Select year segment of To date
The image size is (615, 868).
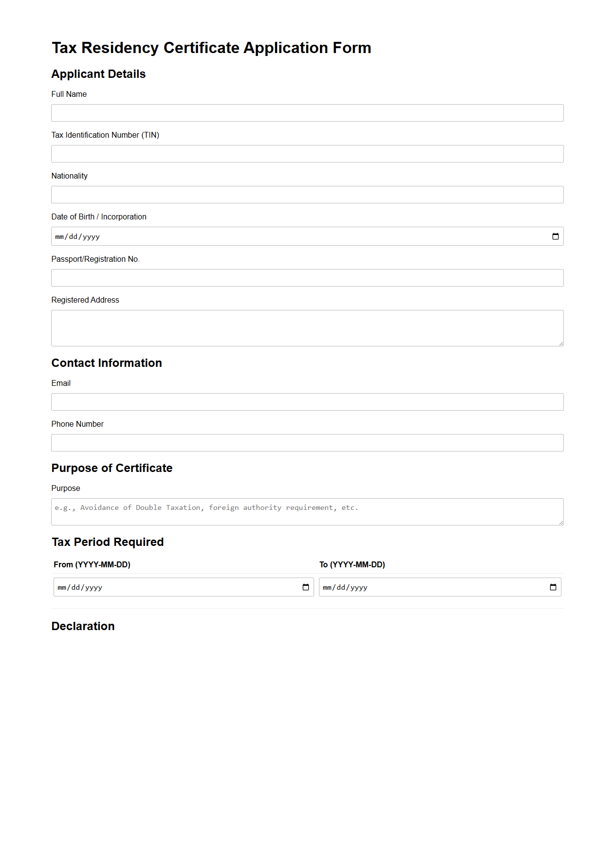[x=359, y=588]
